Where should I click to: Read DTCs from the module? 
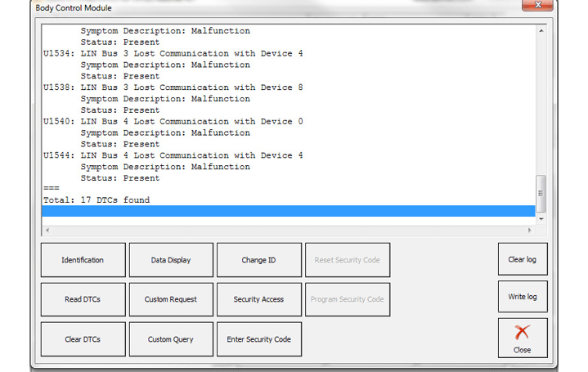click(83, 299)
